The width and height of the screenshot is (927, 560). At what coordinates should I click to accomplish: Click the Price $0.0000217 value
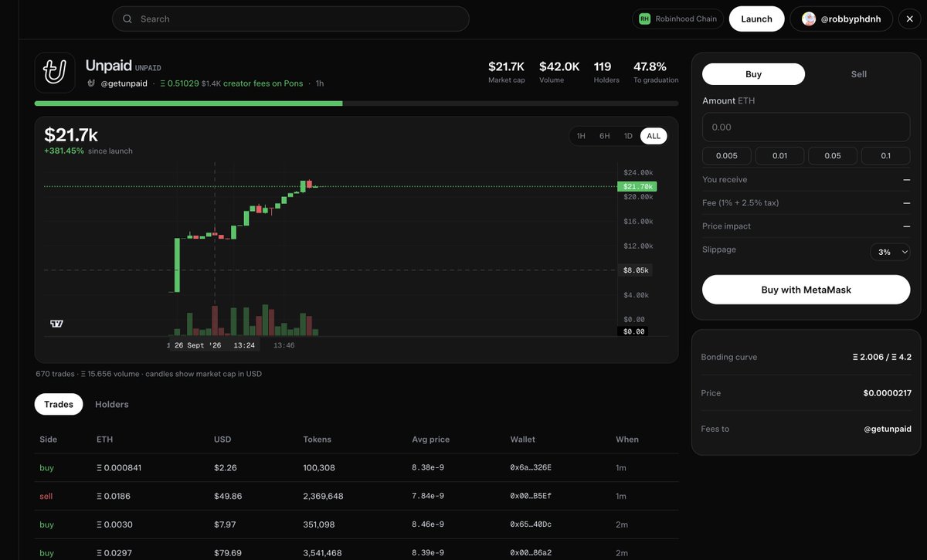[888, 393]
